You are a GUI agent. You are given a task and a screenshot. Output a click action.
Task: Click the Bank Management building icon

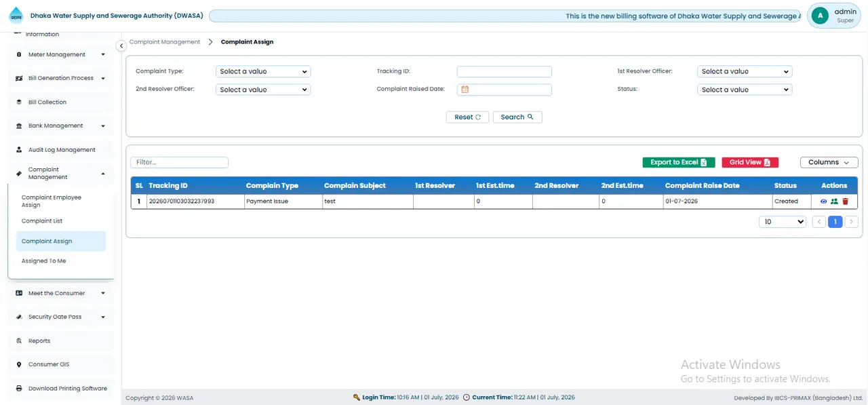coord(19,126)
